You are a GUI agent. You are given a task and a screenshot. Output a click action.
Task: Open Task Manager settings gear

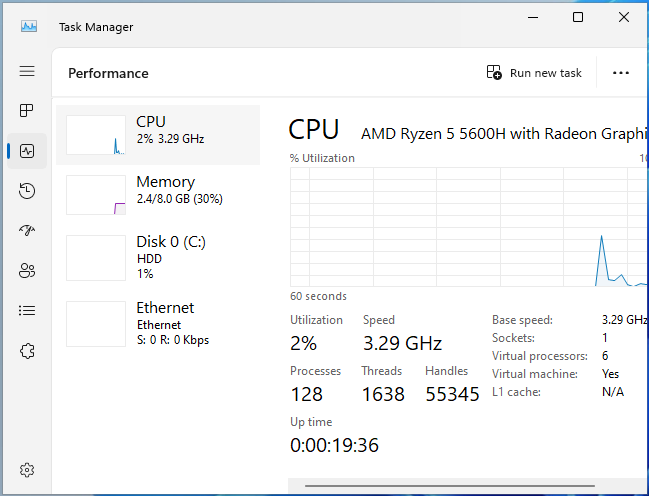27,470
